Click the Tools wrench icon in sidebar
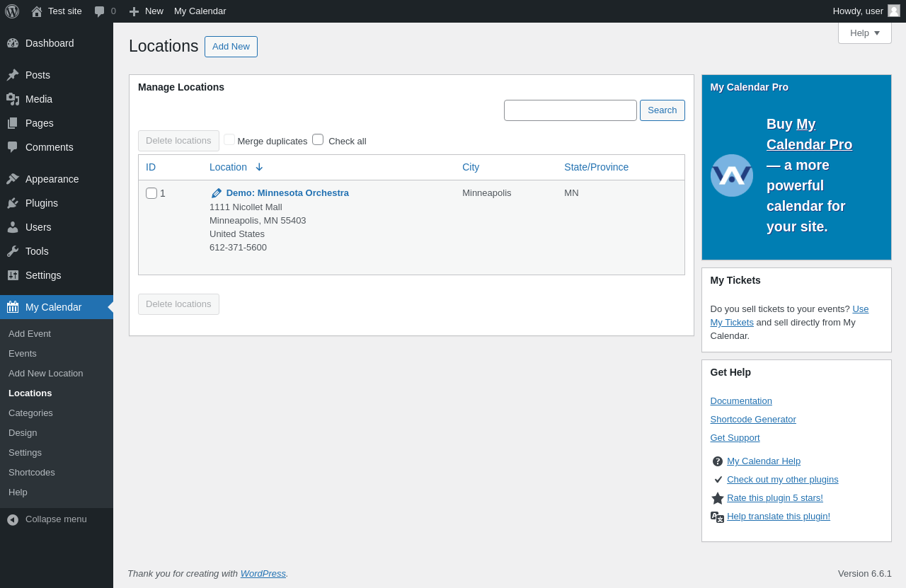Image resolution: width=906 pixels, height=588 pixels. pyautogui.click(x=13, y=251)
